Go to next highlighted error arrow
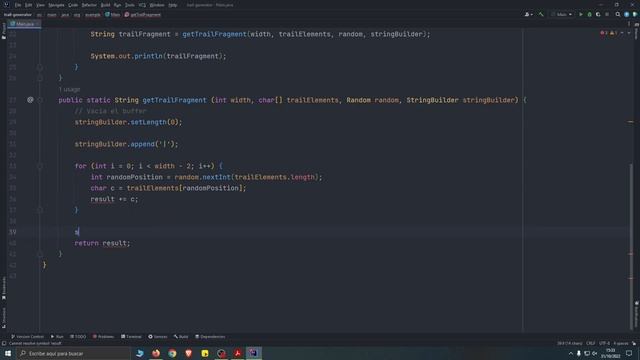 click(x=629, y=33)
